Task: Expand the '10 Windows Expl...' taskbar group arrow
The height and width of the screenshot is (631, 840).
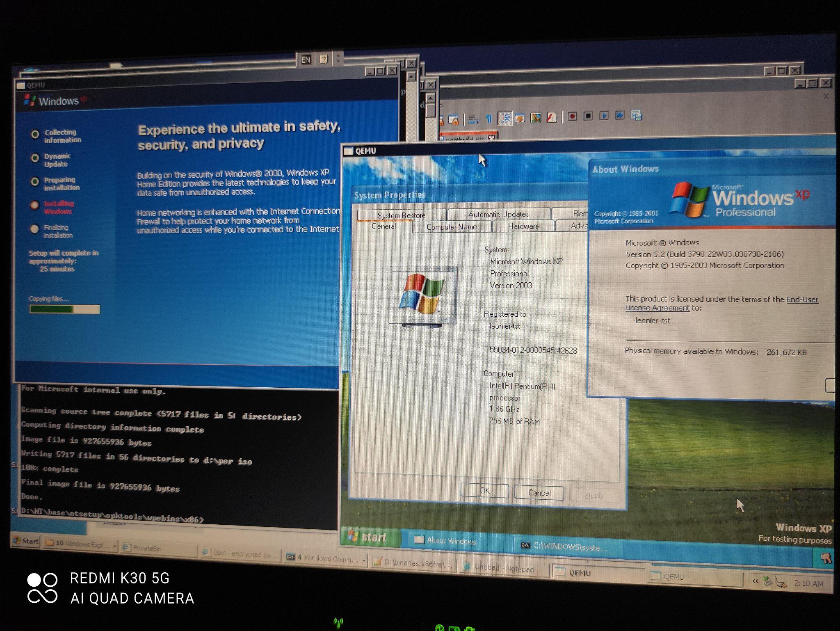Action: 115,546
